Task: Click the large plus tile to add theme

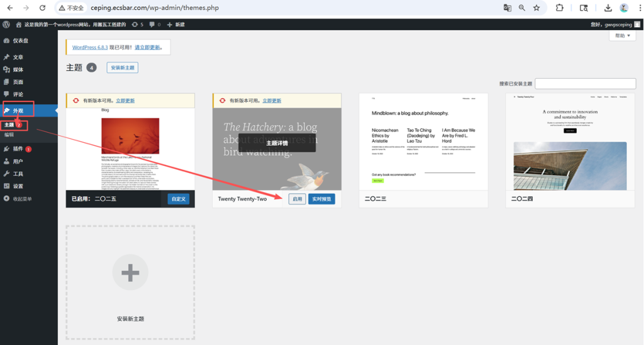Action: pyautogui.click(x=130, y=273)
